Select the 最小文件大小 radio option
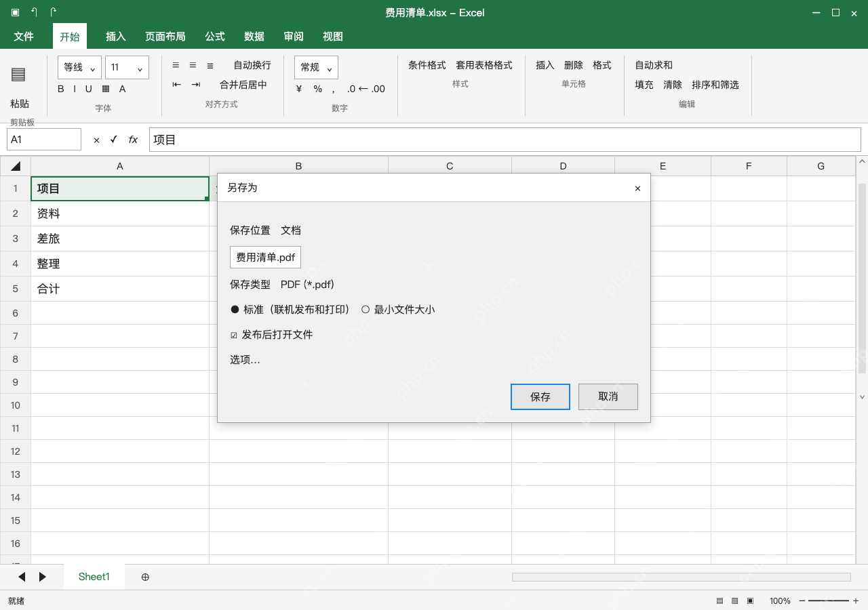This screenshot has width=868, height=610. pyautogui.click(x=398, y=309)
